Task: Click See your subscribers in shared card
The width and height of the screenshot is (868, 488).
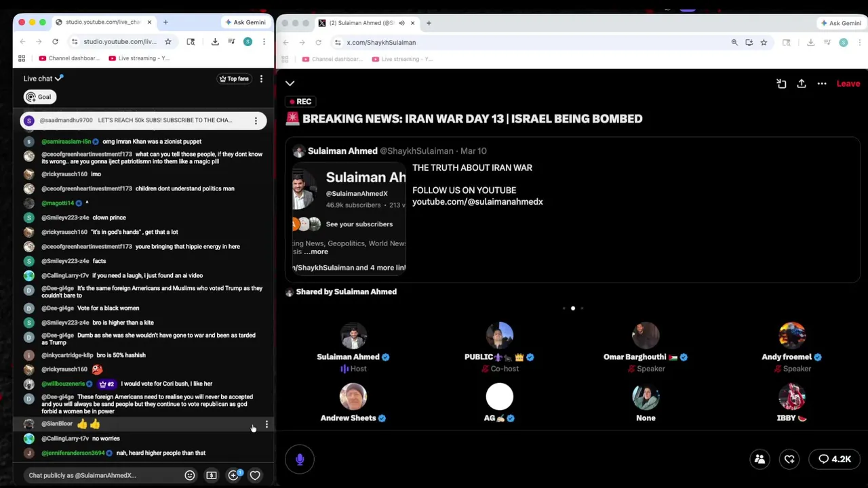Action: coord(359,224)
